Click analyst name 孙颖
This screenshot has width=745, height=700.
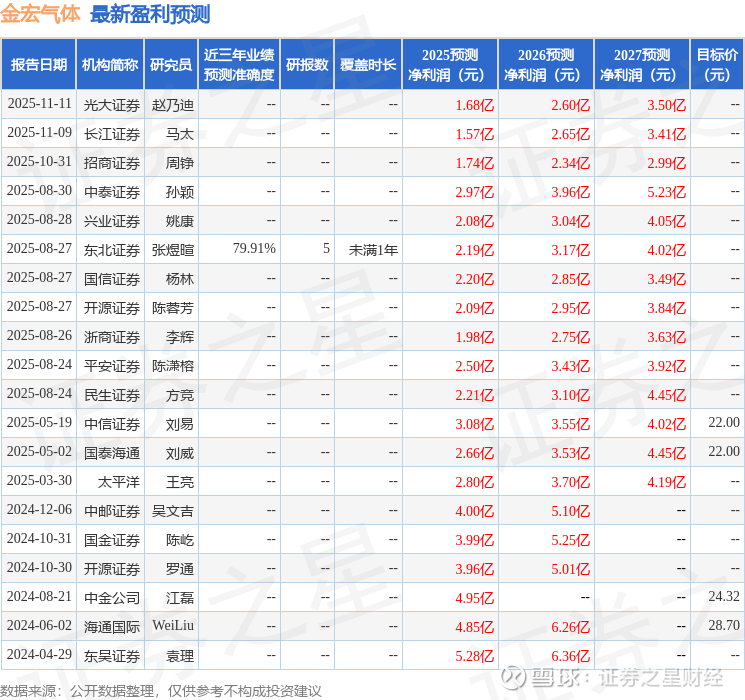coord(180,192)
